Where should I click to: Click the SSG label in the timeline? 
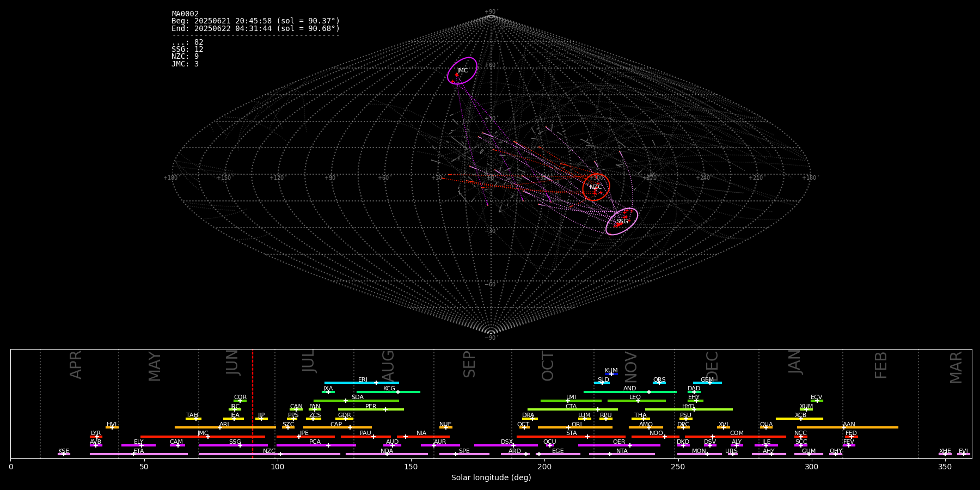pyautogui.click(x=235, y=442)
